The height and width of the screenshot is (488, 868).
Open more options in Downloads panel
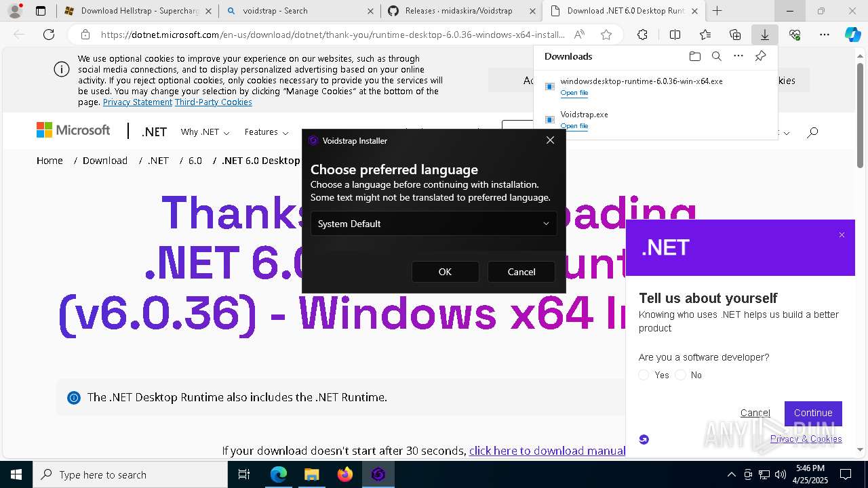[x=738, y=56]
